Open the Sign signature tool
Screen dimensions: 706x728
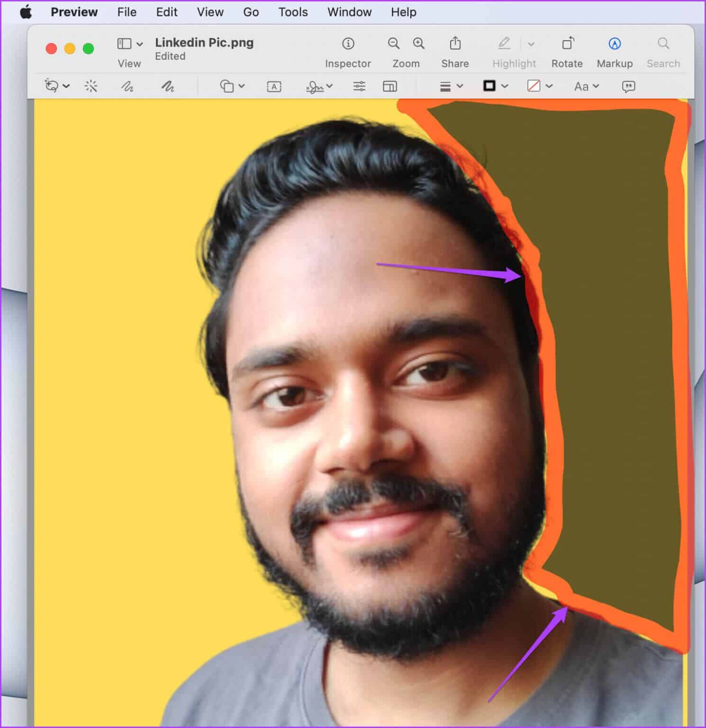[x=315, y=87]
